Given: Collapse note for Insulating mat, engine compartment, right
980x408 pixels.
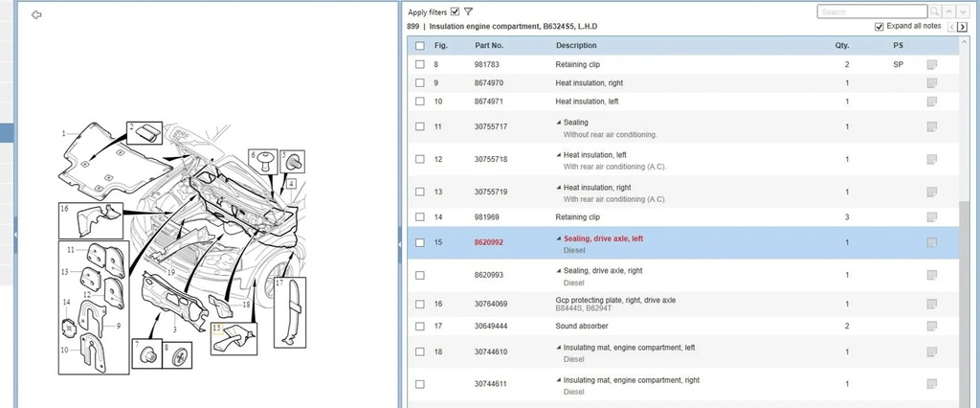Looking at the screenshot, I should pyautogui.click(x=559, y=380).
